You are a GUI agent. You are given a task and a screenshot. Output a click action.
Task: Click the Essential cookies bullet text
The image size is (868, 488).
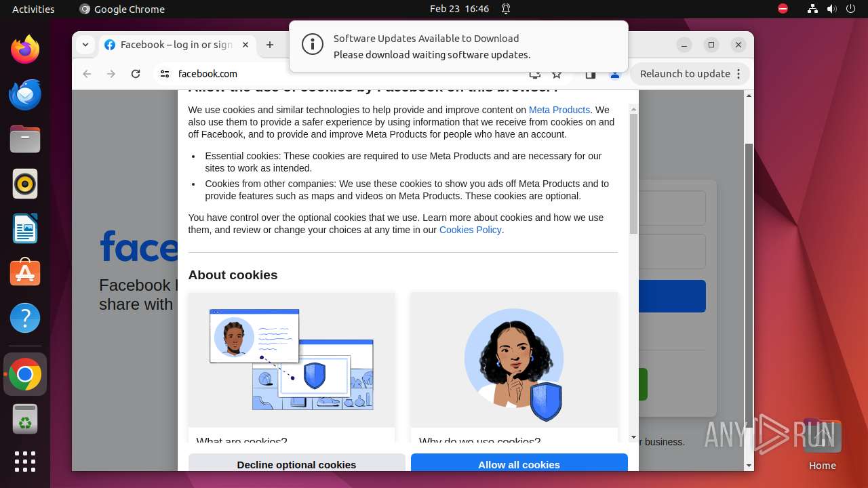click(403, 162)
